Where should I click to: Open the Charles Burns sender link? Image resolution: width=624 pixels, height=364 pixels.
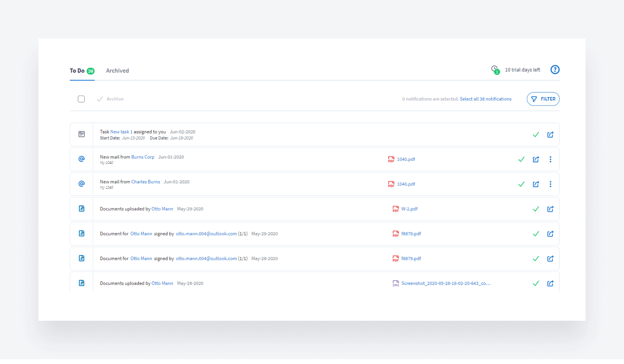point(146,182)
